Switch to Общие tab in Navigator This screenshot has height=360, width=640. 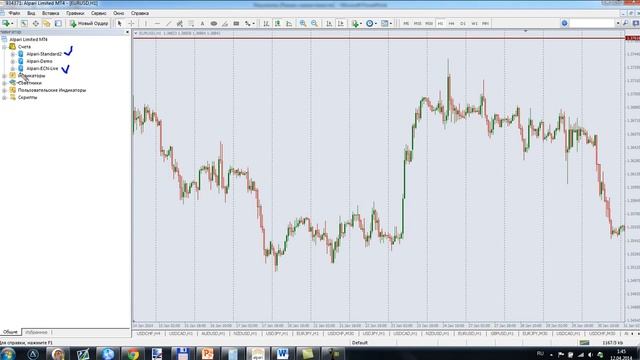(x=11, y=332)
